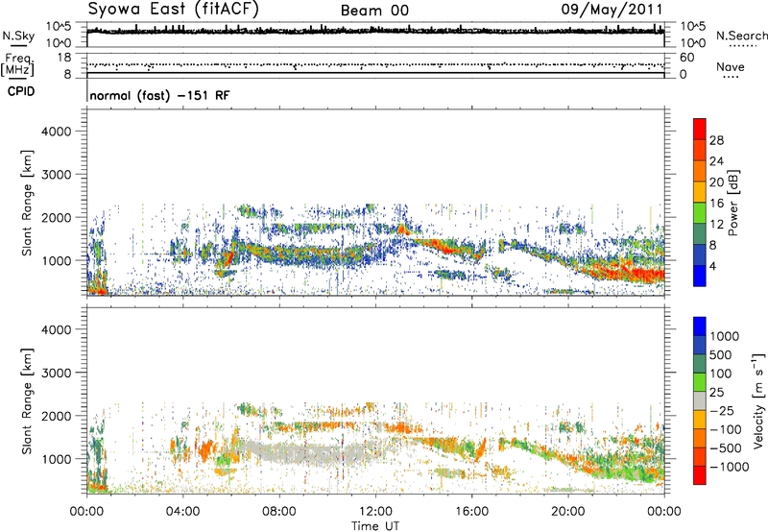This screenshot has height=532, width=768.
Task: Click the 'Beam 00' label
Action: (374, 11)
